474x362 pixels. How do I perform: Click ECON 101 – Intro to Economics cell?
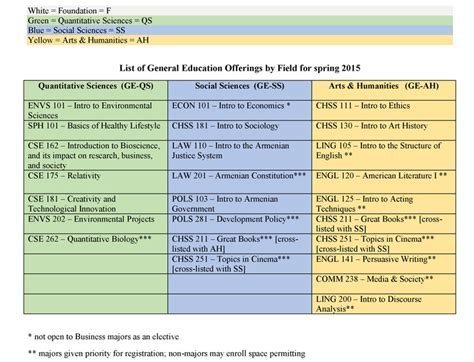tap(240, 110)
